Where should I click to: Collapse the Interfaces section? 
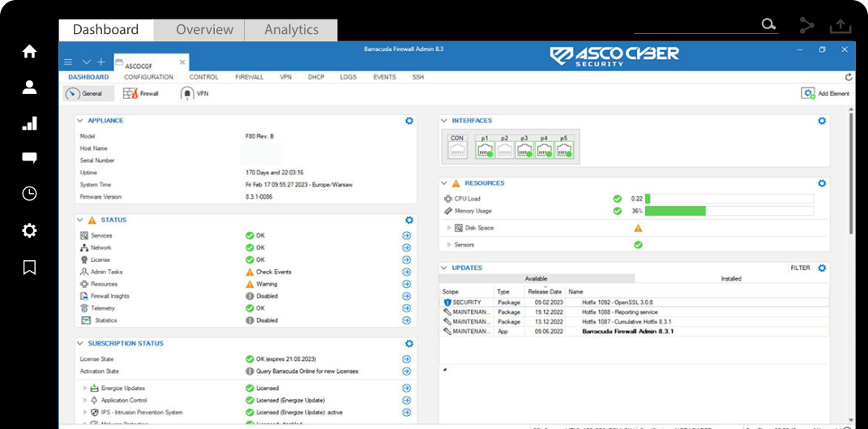pos(444,120)
